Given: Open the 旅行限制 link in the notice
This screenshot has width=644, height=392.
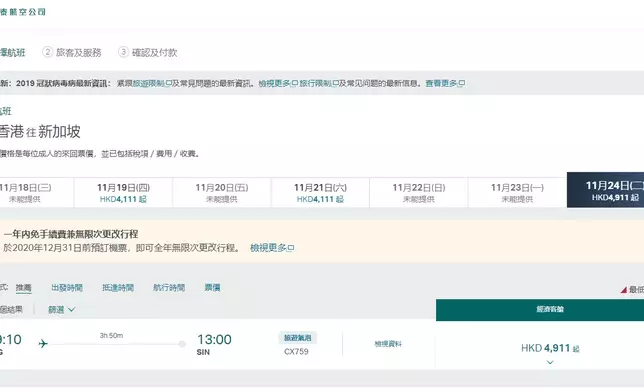Looking at the screenshot, I should pos(319,83).
